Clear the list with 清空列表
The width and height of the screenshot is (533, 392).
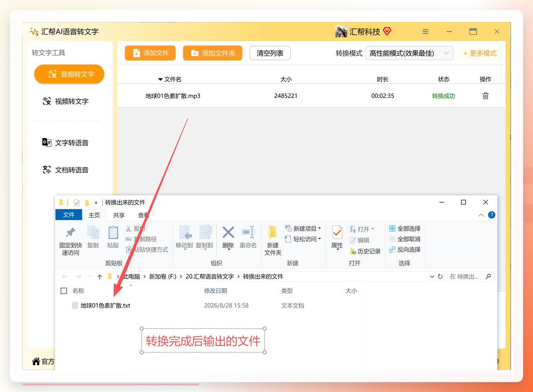click(270, 53)
